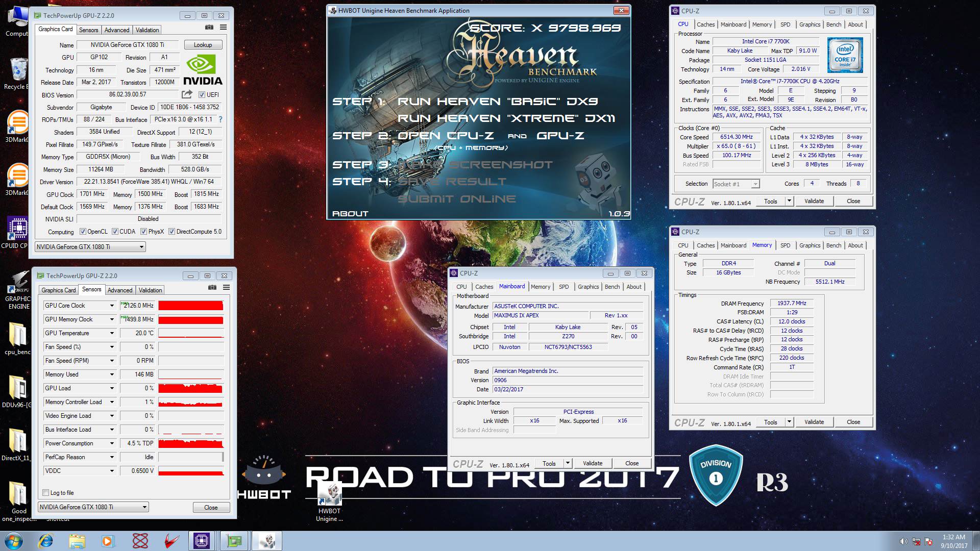The height and width of the screenshot is (551, 980).
Task: Switch to Sensors tab in top GPU-Z window
Action: (89, 30)
